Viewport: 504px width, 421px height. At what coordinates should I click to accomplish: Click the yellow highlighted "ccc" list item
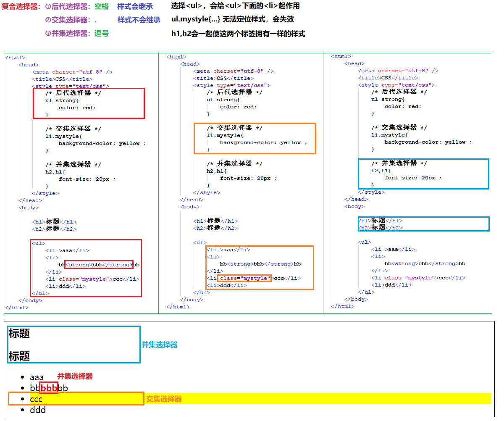[36, 399]
